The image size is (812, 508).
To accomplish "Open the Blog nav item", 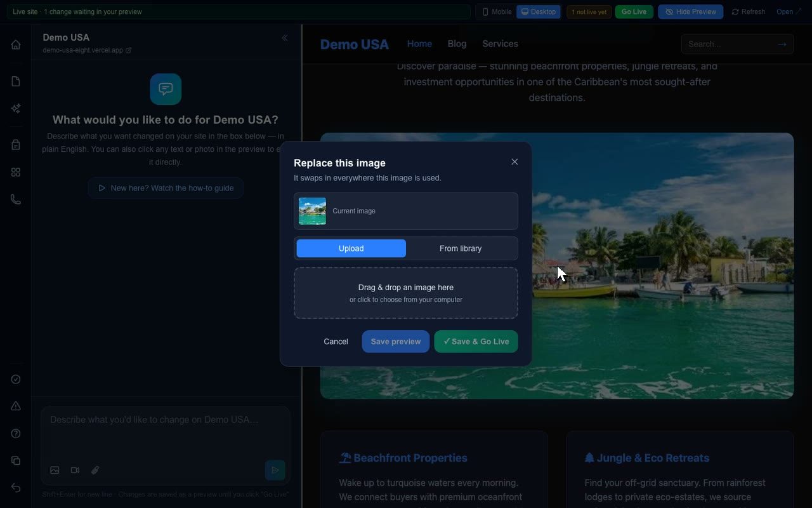I will [457, 44].
